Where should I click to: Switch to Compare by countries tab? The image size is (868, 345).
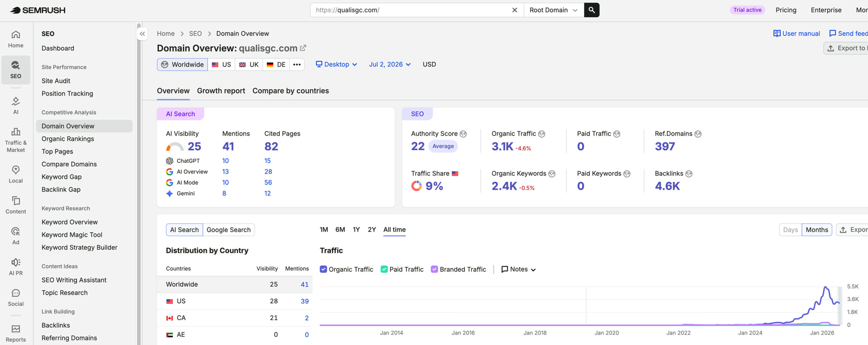291,91
